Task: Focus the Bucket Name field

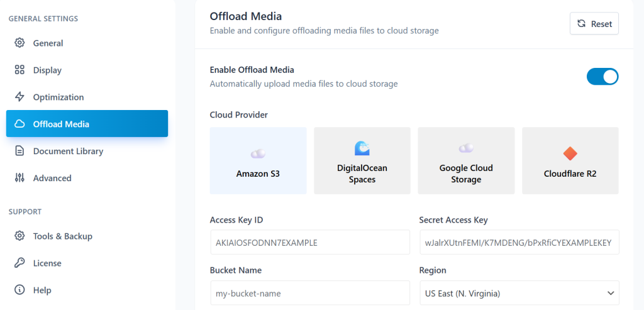Action: click(310, 294)
